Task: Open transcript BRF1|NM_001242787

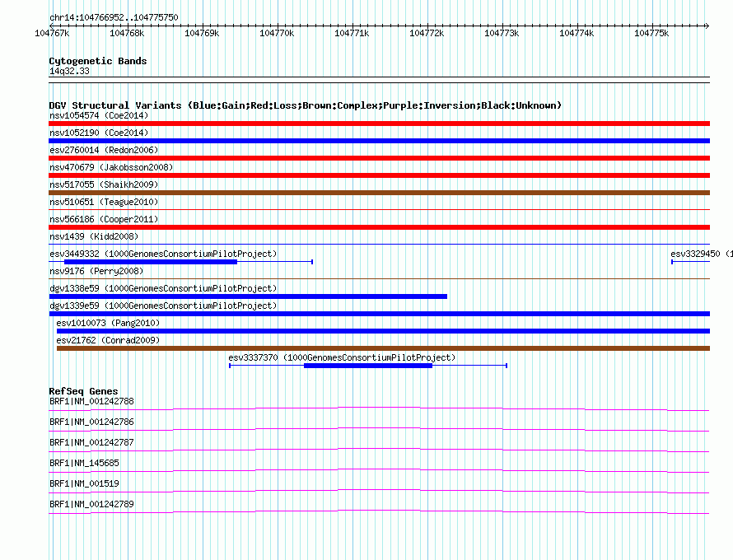Action: 91,443
